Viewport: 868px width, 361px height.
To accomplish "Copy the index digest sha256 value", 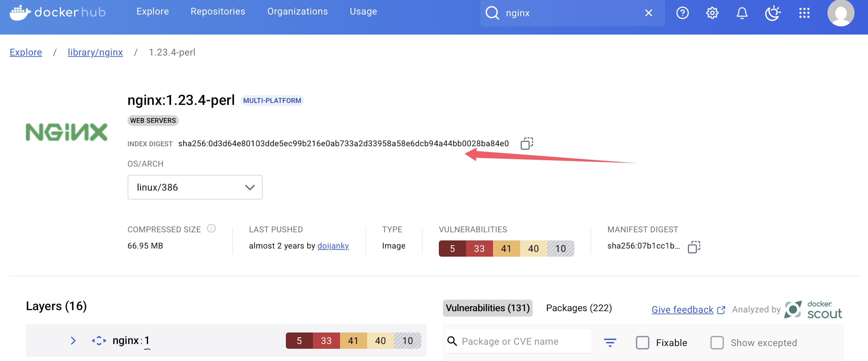I will (x=526, y=143).
